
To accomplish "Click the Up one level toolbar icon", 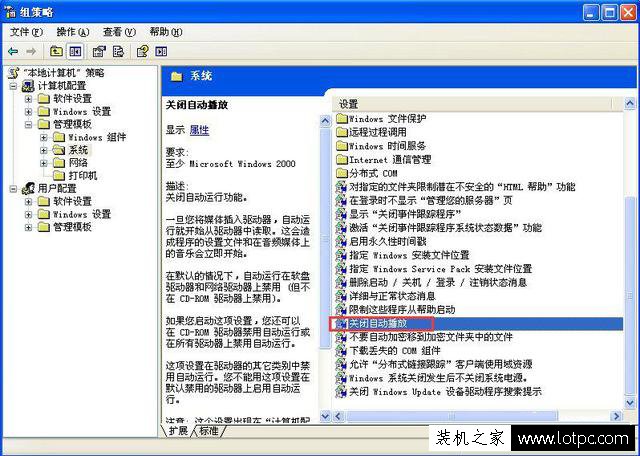I will coord(56,51).
